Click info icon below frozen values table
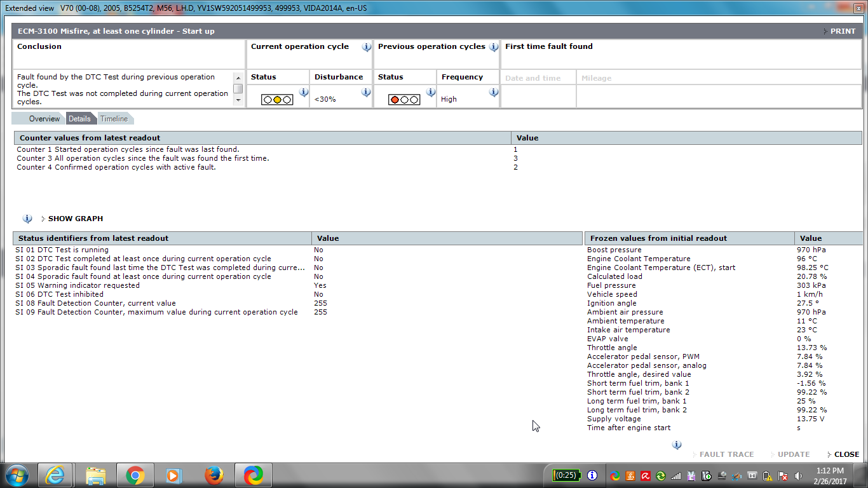 click(677, 445)
